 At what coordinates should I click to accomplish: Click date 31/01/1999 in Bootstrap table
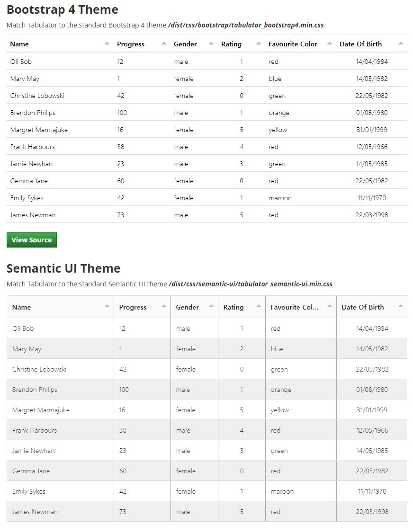372,130
